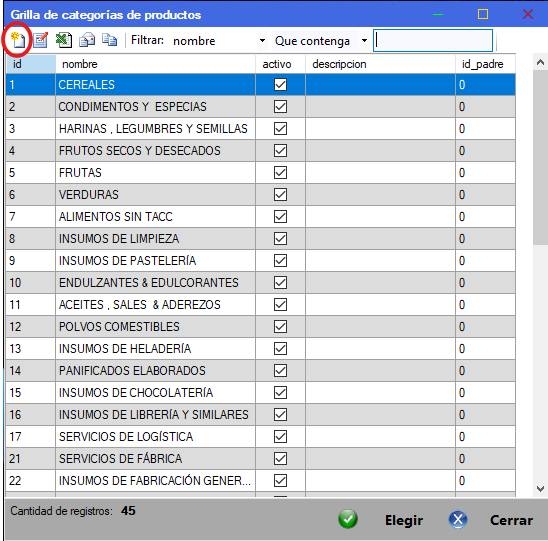Toggle the activo checkbox for FRUTAS
The height and width of the screenshot is (541, 548).
(280, 173)
